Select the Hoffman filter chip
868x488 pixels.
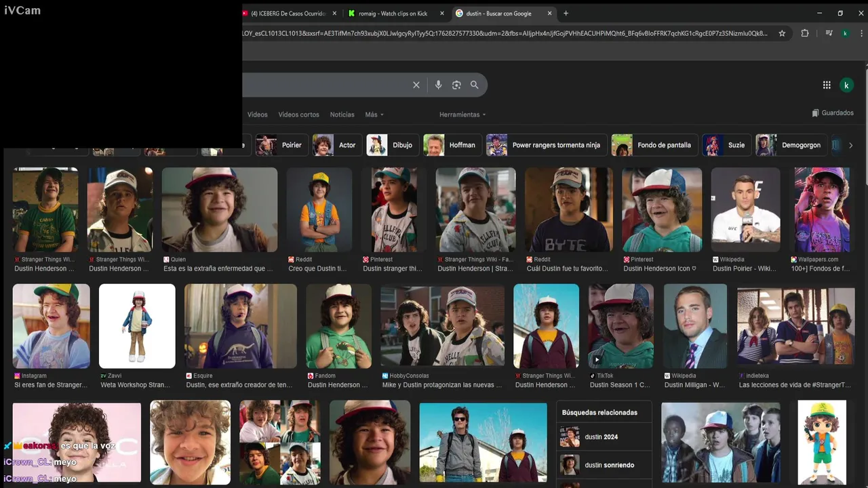tap(452, 145)
